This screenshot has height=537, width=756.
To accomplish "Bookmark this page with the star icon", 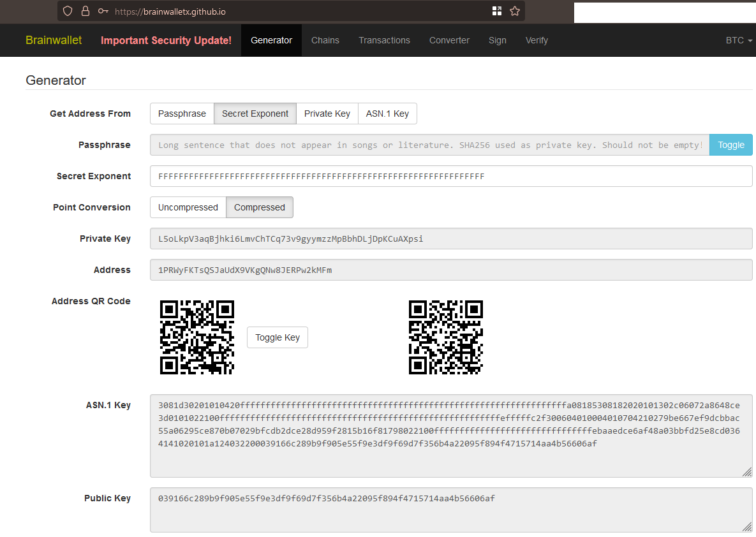I will click(x=515, y=11).
